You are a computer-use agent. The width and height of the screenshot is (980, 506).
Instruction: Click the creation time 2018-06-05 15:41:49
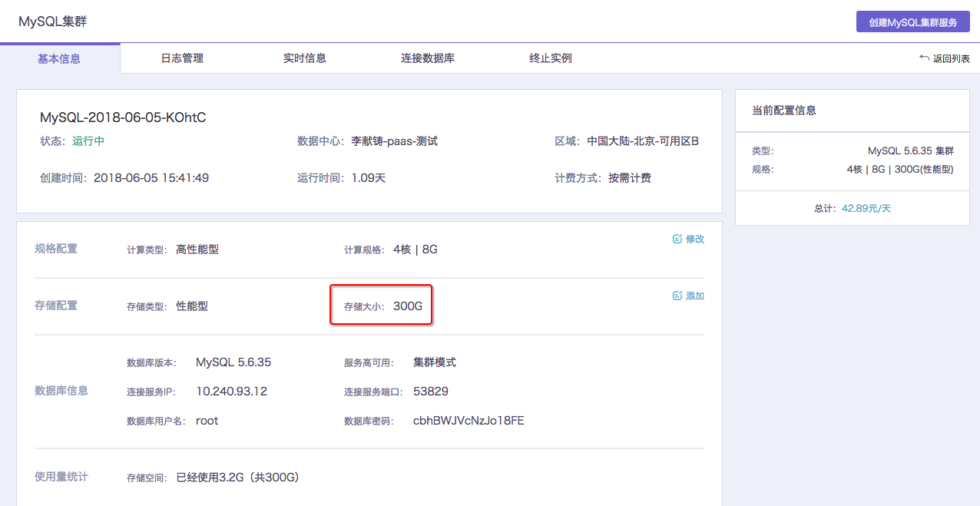[x=151, y=178]
